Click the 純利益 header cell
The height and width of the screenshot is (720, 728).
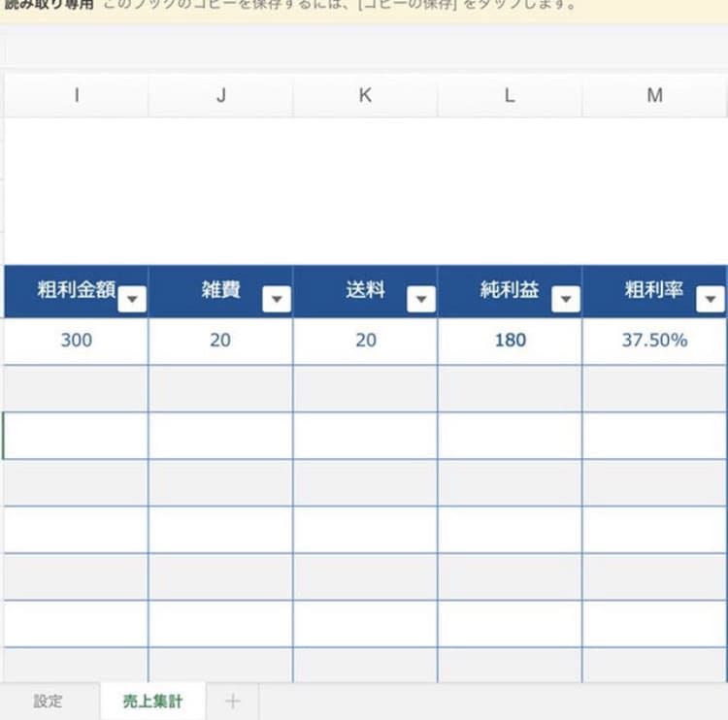click(x=510, y=291)
